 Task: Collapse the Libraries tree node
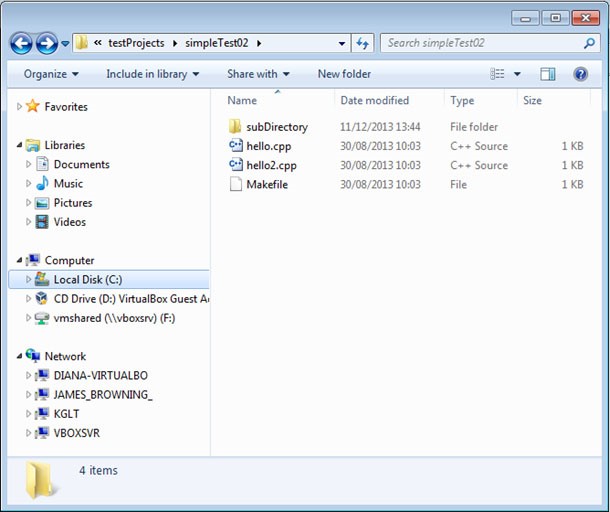click(x=20, y=145)
